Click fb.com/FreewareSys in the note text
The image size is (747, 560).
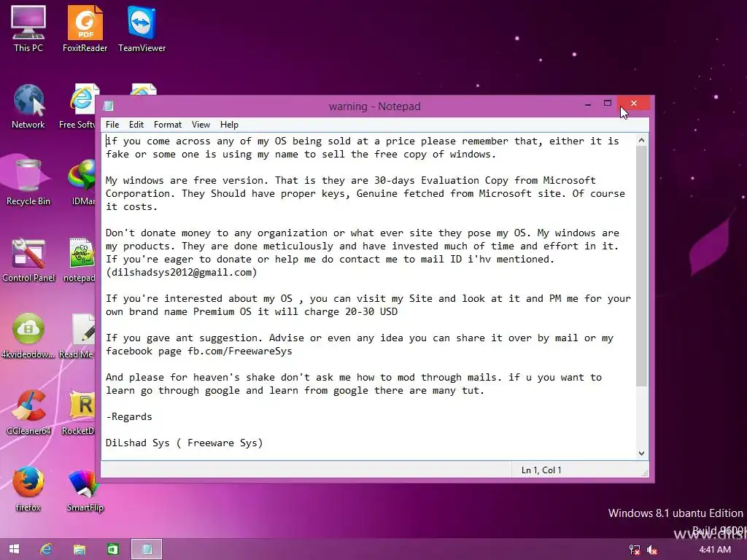coord(239,351)
